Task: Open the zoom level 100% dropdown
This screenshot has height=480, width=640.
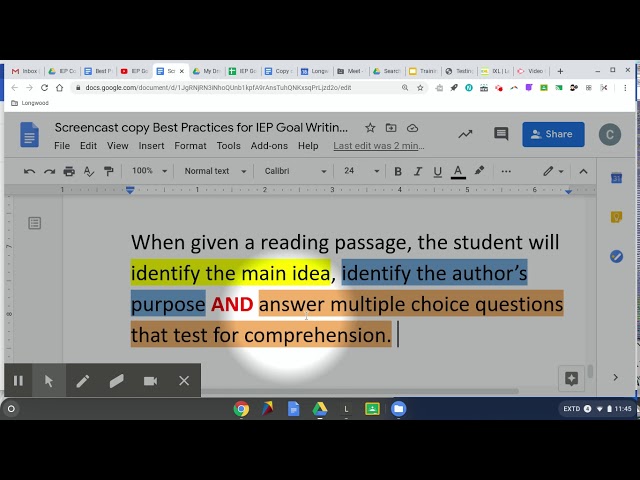Action: pyautogui.click(x=149, y=171)
